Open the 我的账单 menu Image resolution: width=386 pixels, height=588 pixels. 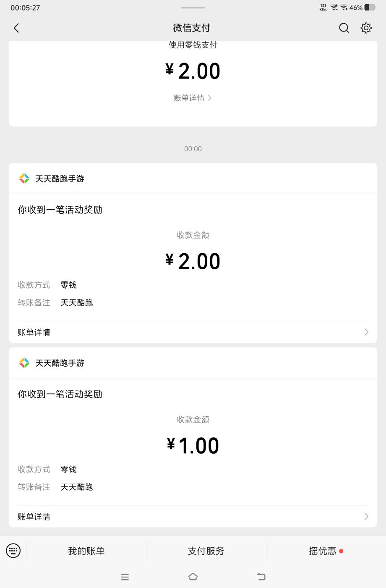click(x=86, y=551)
